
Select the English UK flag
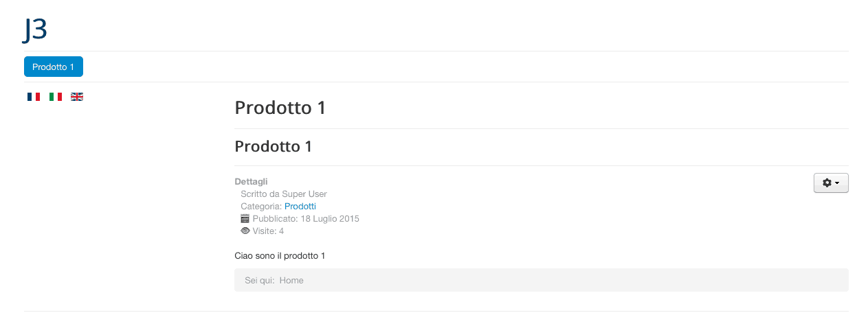coord(77,97)
